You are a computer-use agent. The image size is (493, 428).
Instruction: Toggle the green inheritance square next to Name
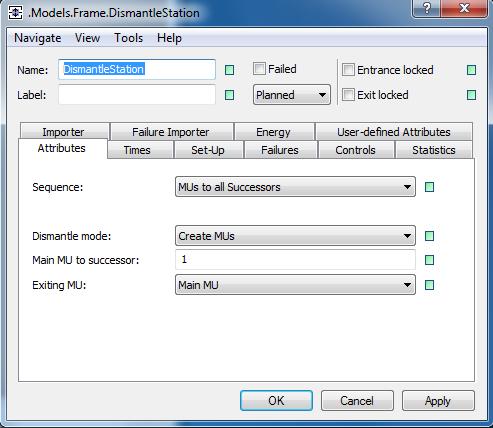(x=229, y=70)
